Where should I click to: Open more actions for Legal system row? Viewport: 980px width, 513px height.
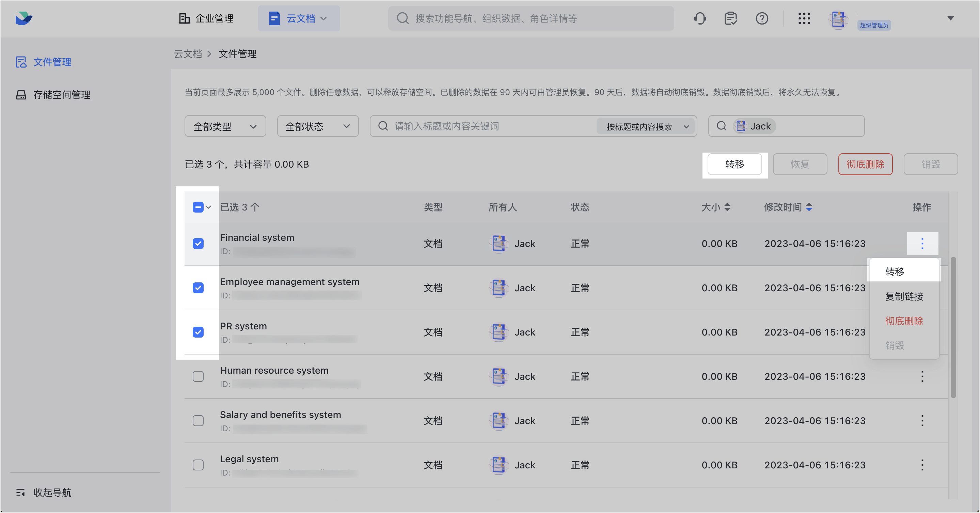[922, 465]
